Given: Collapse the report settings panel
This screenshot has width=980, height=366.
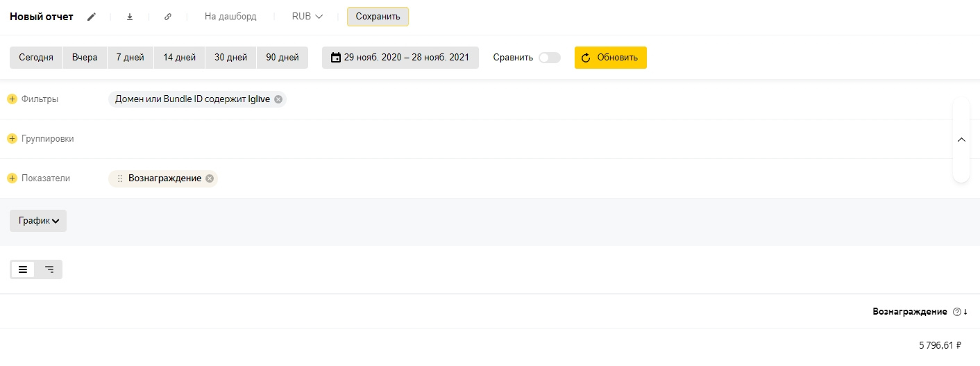Looking at the screenshot, I should coord(961,140).
